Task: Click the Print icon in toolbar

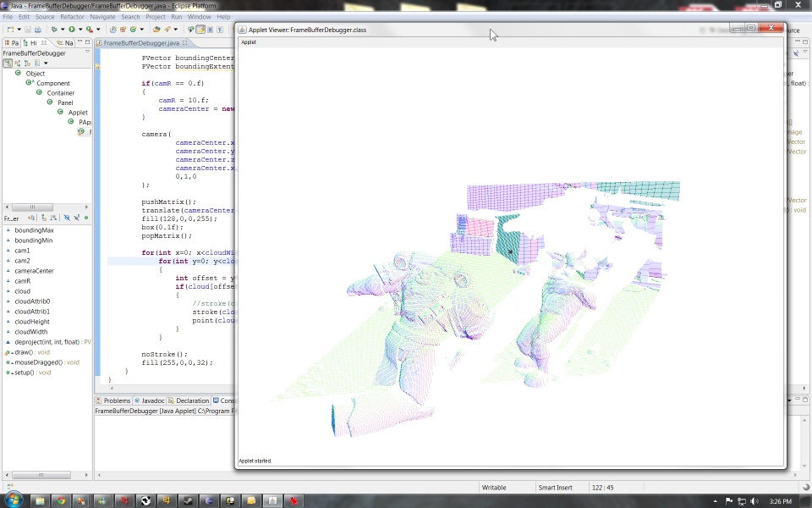Action: tap(38, 30)
